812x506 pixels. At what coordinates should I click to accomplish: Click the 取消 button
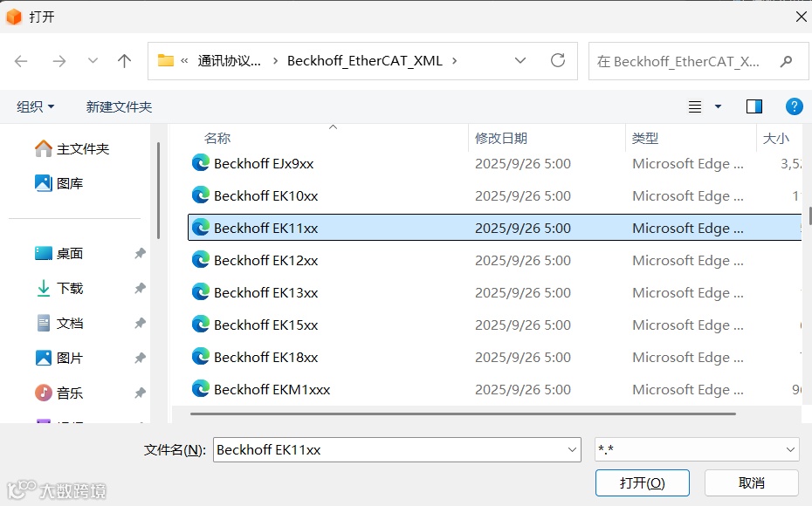[x=752, y=483]
